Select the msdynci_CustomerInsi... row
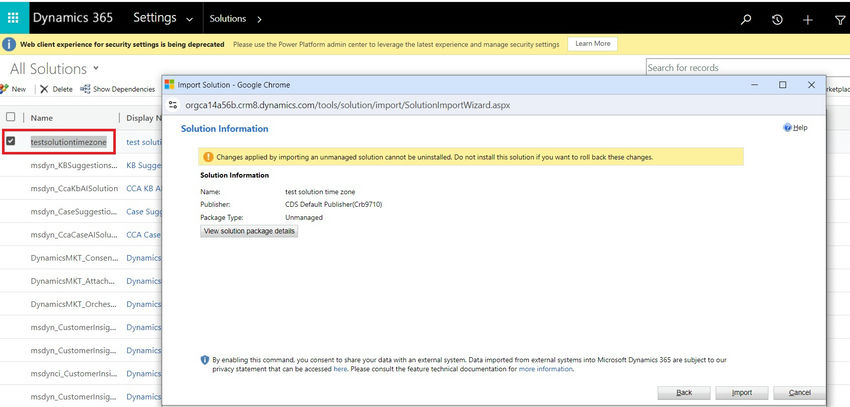This screenshot has height=407, width=850. [x=74, y=373]
